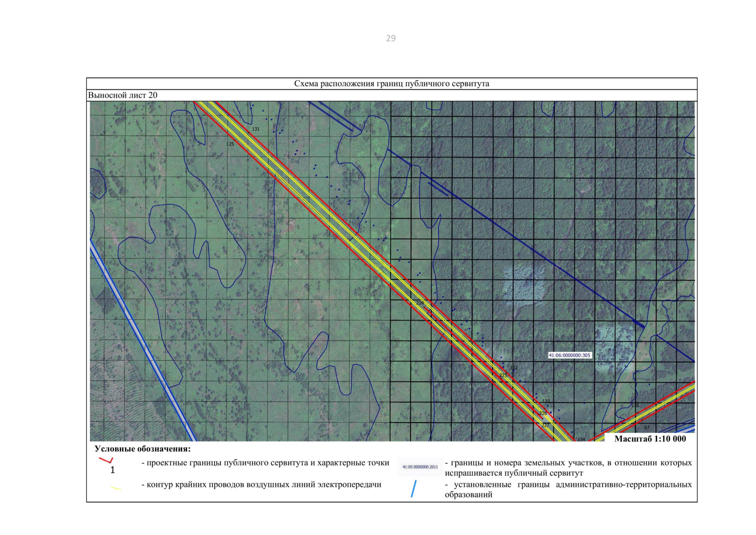
Task: Click map point label 224
Action: click(x=420, y=303)
